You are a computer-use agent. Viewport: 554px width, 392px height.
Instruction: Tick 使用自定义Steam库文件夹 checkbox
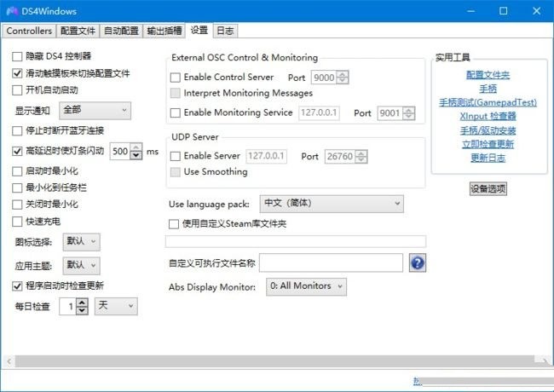[174, 224]
